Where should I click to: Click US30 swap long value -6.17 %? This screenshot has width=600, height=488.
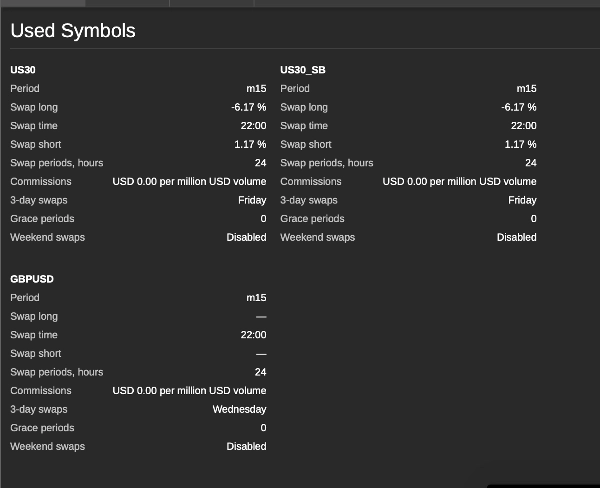[x=249, y=107]
